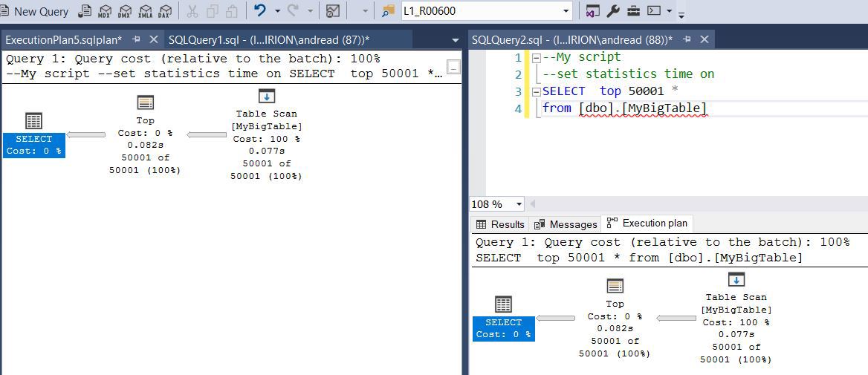Open the Find in Files icon
This screenshot has height=375, width=868.
(389, 11)
